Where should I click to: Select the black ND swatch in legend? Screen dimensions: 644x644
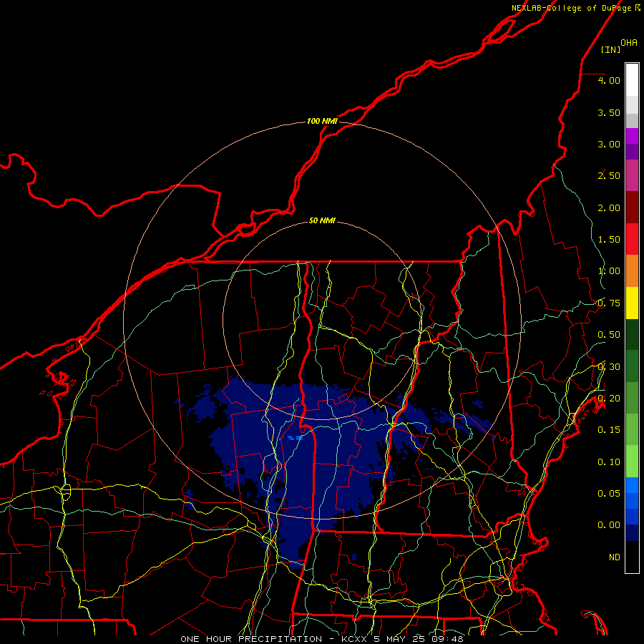tap(632, 557)
